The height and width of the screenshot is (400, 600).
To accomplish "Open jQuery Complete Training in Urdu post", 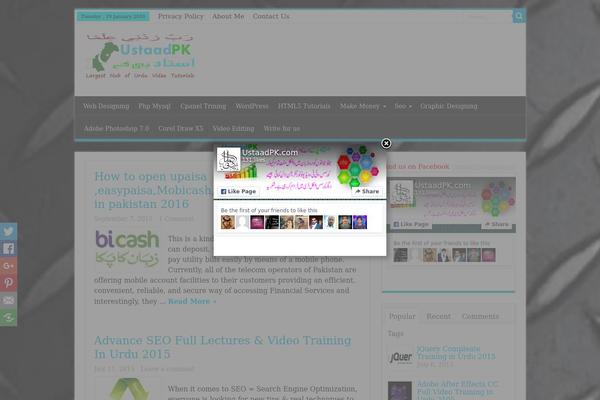I will click(x=456, y=353).
